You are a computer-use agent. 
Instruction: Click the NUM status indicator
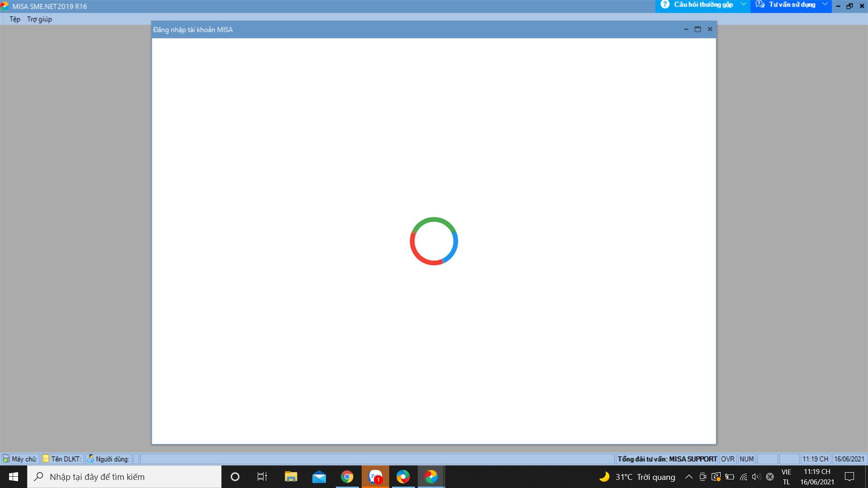pos(747,459)
